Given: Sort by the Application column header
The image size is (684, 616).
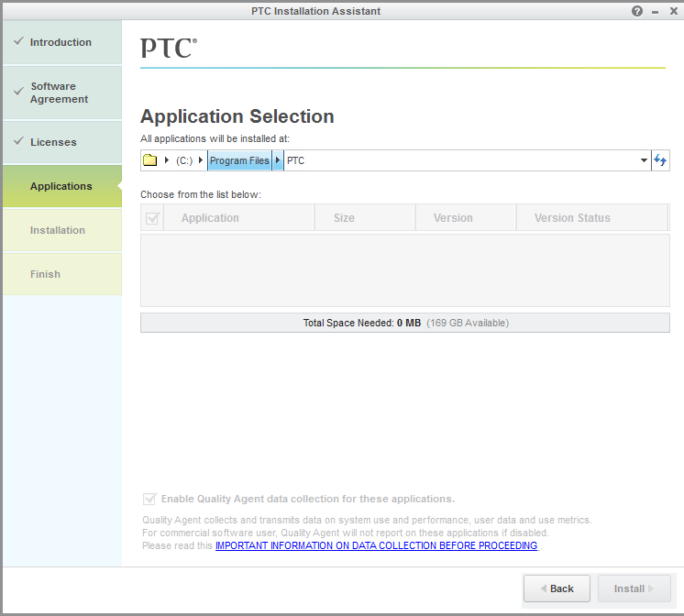Looking at the screenshot, I should pyautogui.click(x=238, y=217).
